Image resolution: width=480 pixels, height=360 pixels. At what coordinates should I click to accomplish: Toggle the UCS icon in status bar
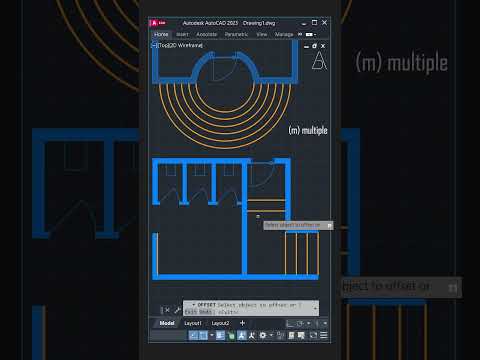[x=290, y=323]
